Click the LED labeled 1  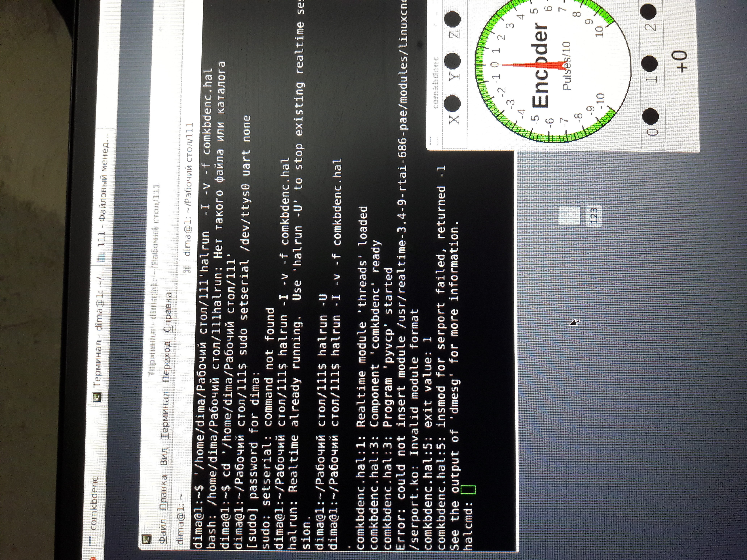coord(649,64)
